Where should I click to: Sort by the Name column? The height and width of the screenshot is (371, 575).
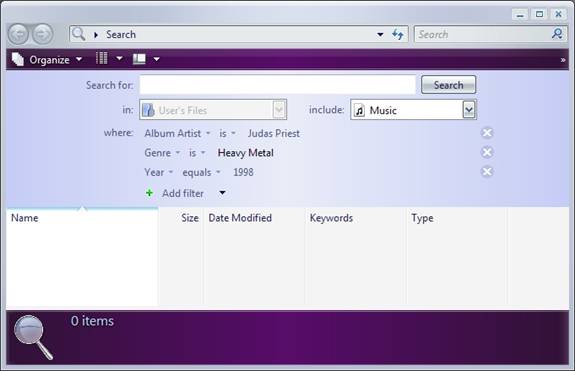point(82,218)
